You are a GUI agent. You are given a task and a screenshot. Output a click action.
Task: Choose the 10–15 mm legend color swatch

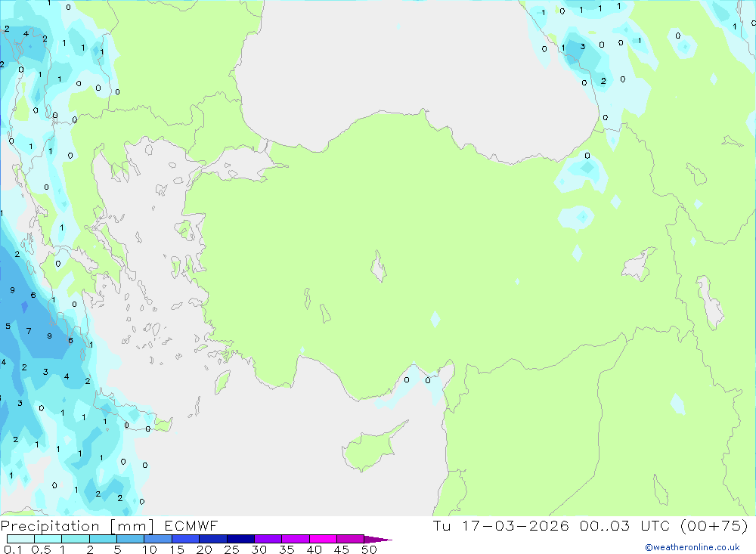pyautogui.click(x=158, y=539)
